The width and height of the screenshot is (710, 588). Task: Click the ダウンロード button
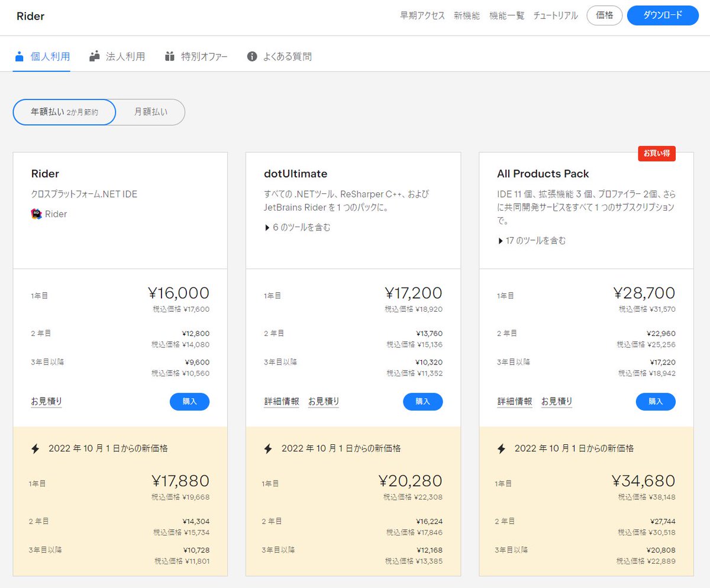tap(663, 15)
